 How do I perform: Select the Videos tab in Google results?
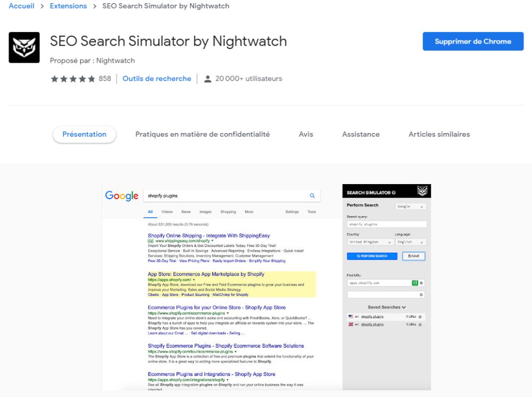(167, 212)
